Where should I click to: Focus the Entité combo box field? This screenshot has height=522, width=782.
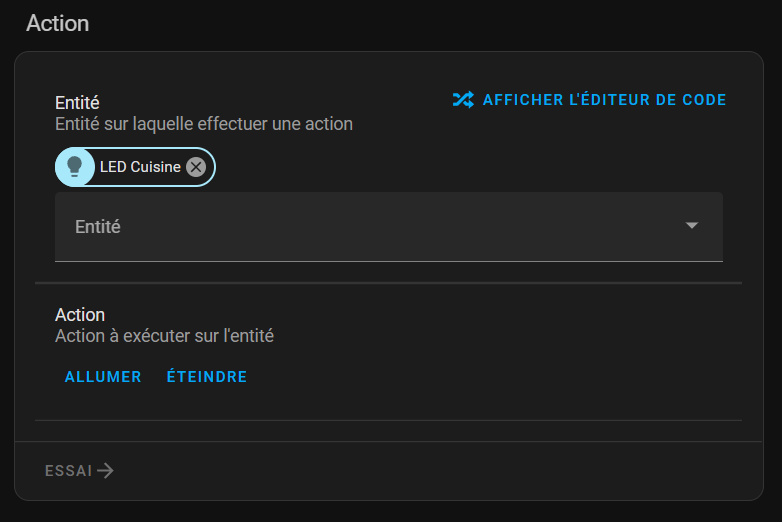coord(360,227)
